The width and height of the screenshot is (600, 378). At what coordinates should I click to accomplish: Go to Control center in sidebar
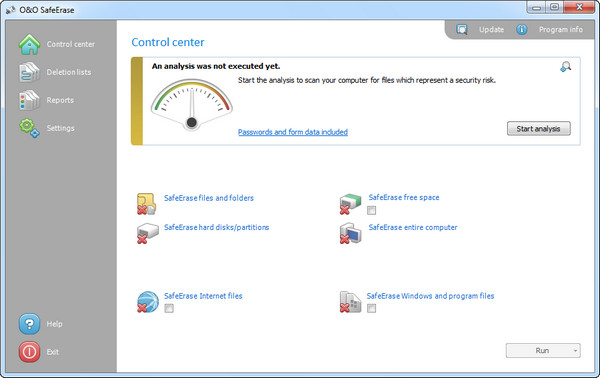(x=71, y=44)
